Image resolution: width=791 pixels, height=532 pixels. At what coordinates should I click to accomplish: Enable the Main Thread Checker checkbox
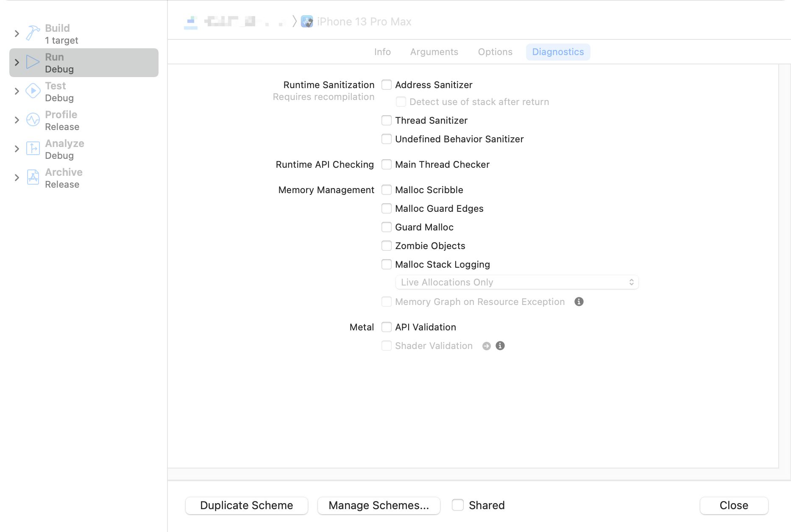point(386,165)
